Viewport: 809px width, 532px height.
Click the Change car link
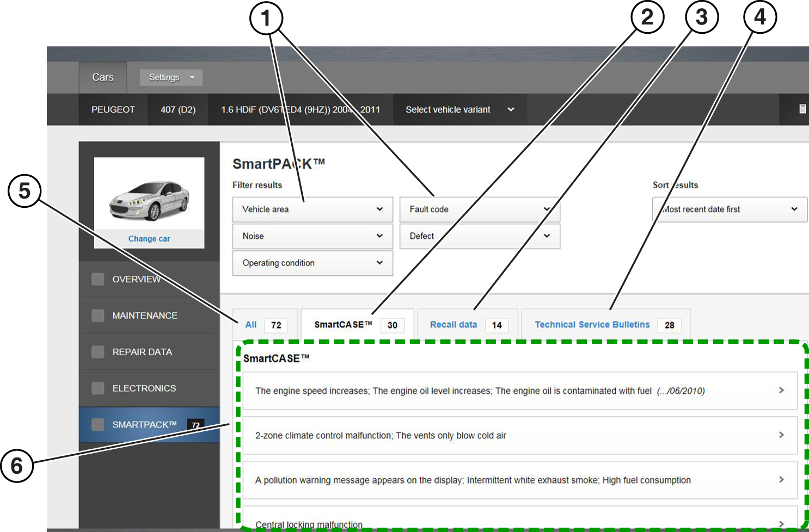(x=149, y=239)
